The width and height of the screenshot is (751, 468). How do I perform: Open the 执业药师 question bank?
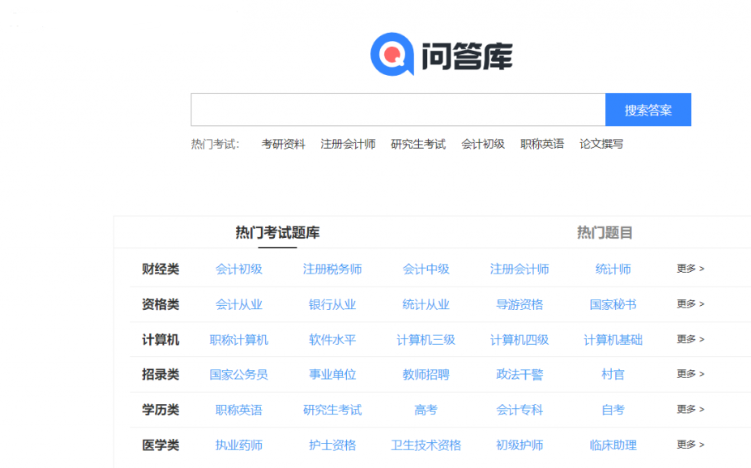click(x=239, y=445)
